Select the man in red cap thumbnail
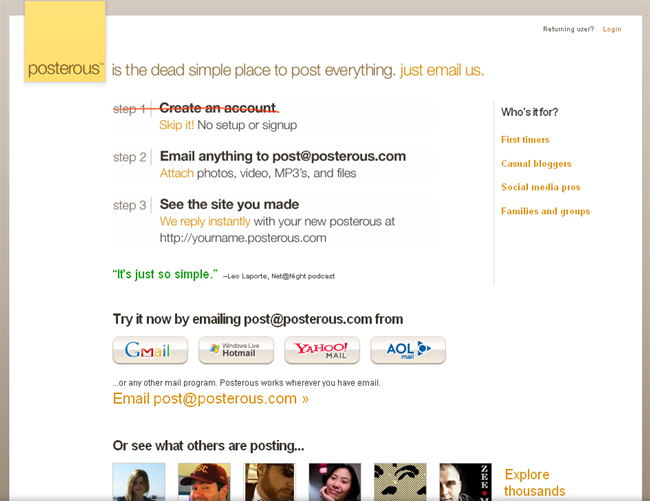This screenshot has height=501, width=650. point(204,482)
